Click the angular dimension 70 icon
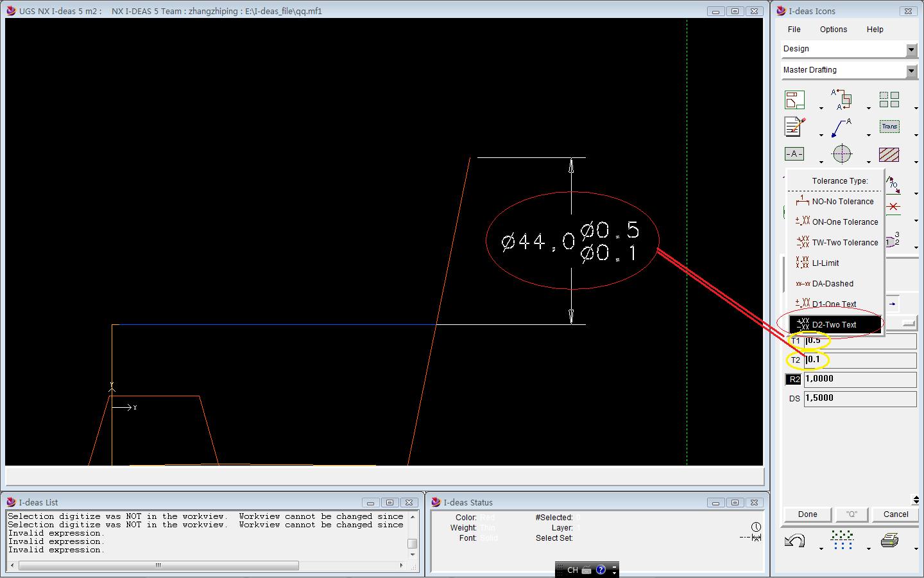 893,185
